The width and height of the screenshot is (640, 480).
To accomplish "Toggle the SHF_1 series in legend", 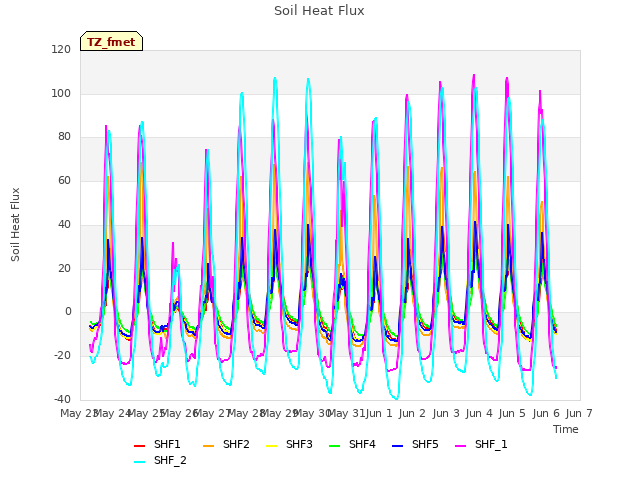I will 481,444.
